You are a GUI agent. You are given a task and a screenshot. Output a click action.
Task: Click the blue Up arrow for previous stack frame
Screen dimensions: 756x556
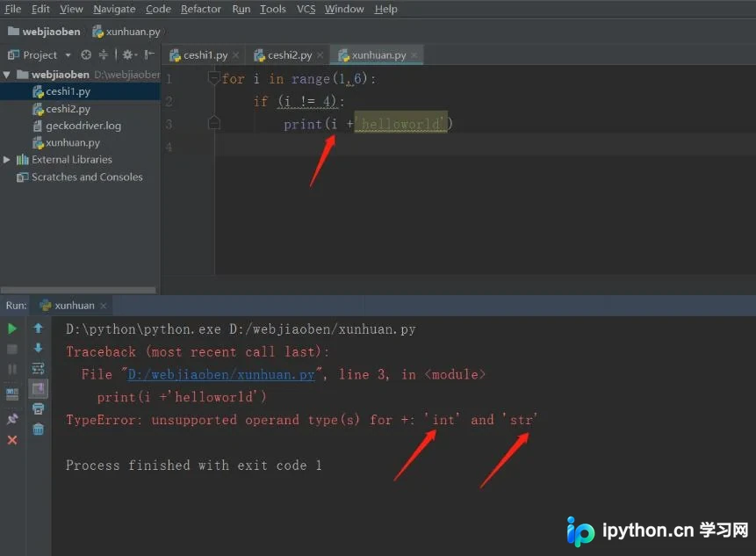click(x=38, y=329)
